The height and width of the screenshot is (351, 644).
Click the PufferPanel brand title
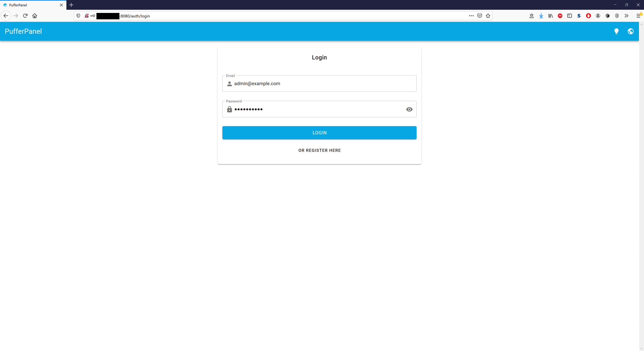coord(23,31)
